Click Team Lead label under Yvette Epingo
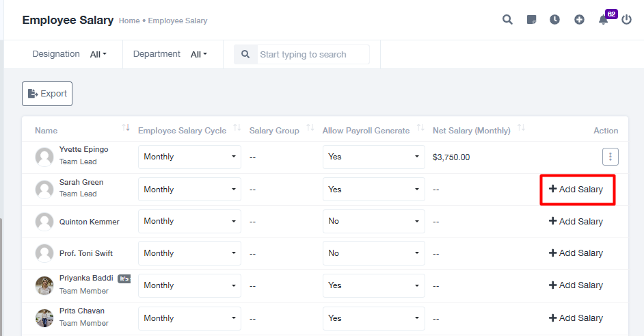Screen dimensions: 644x336 78,161
